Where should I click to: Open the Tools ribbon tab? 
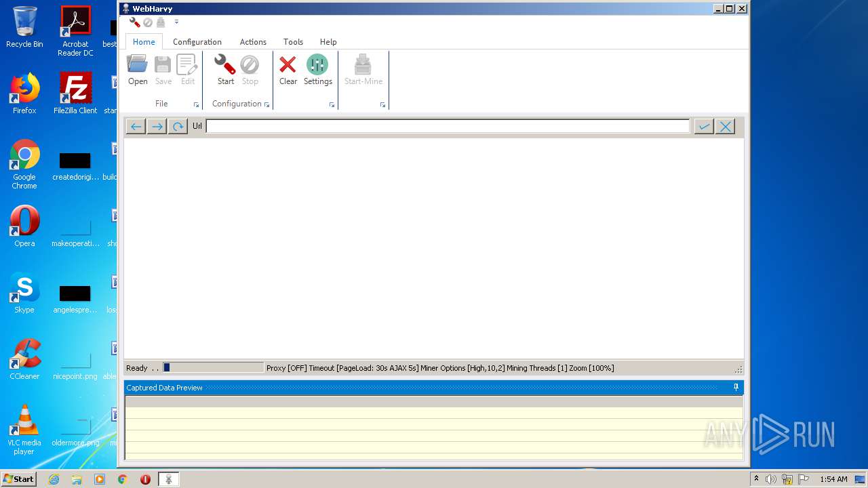pos(293,41)
